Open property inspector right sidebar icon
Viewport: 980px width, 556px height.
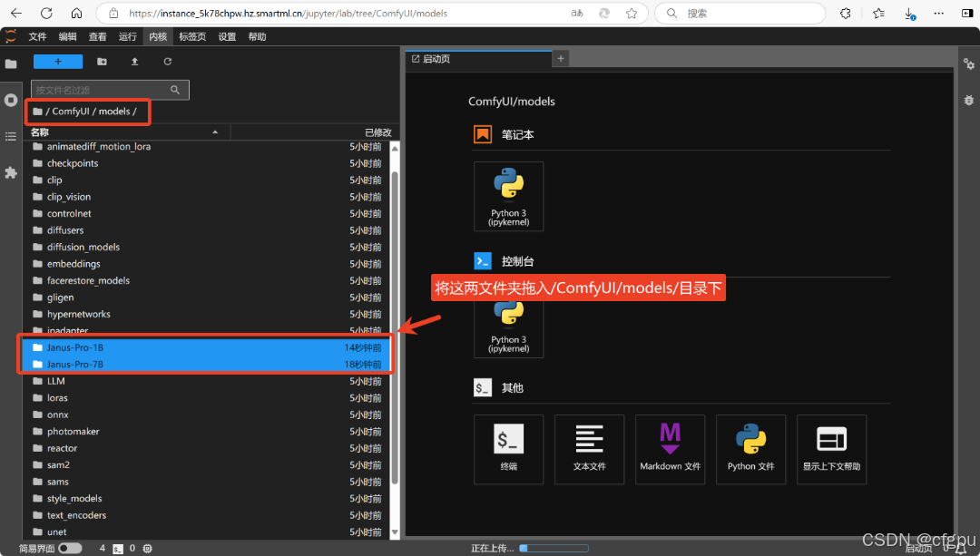pyautogui.click(x=969, y=63)
